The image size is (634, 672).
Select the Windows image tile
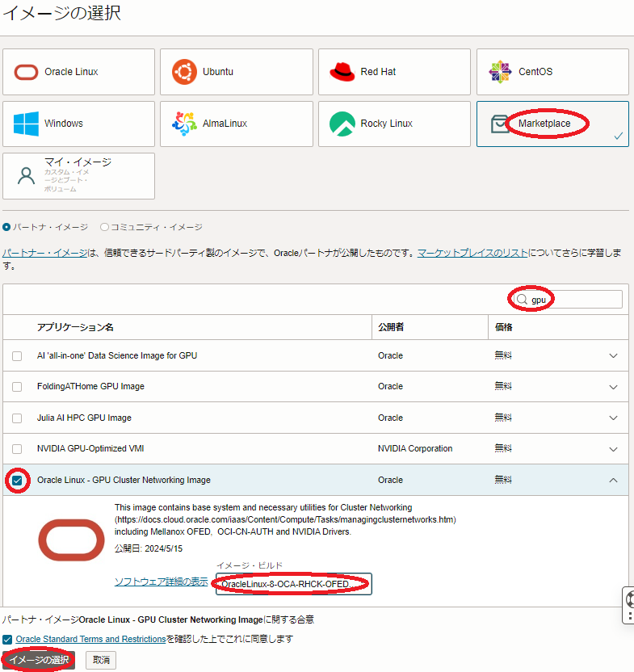(78, 124)
